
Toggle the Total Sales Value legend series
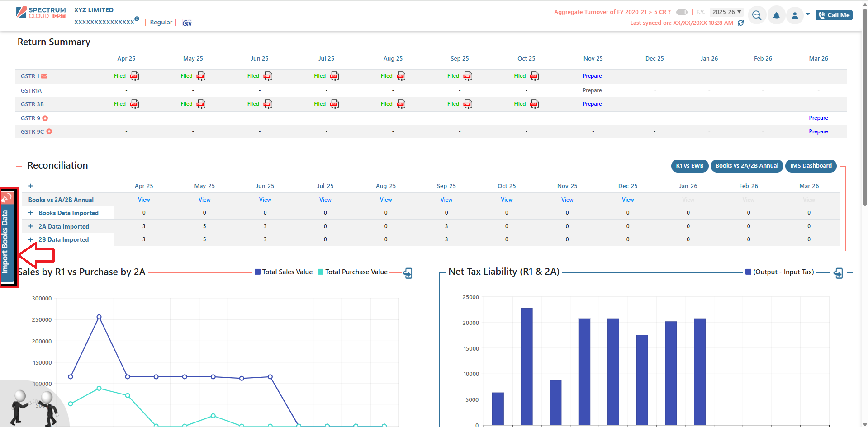284,272
